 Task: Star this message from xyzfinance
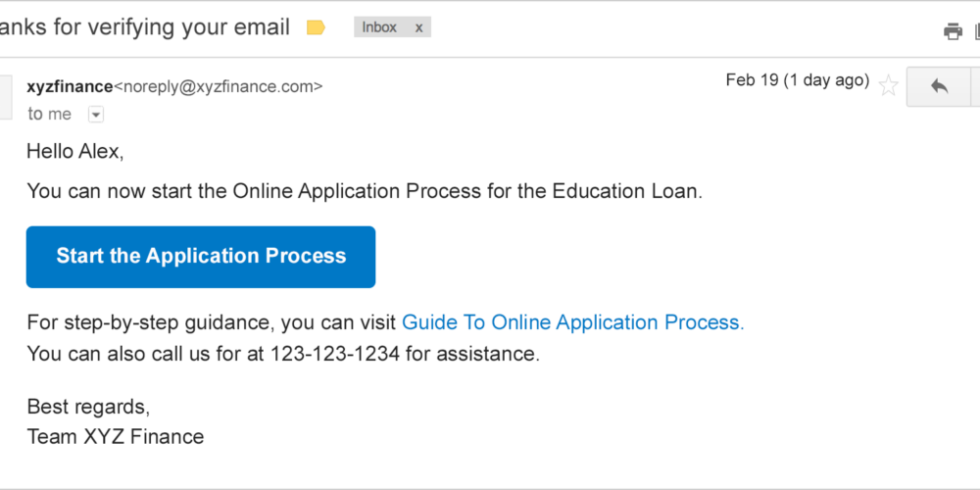pos(888,85)
